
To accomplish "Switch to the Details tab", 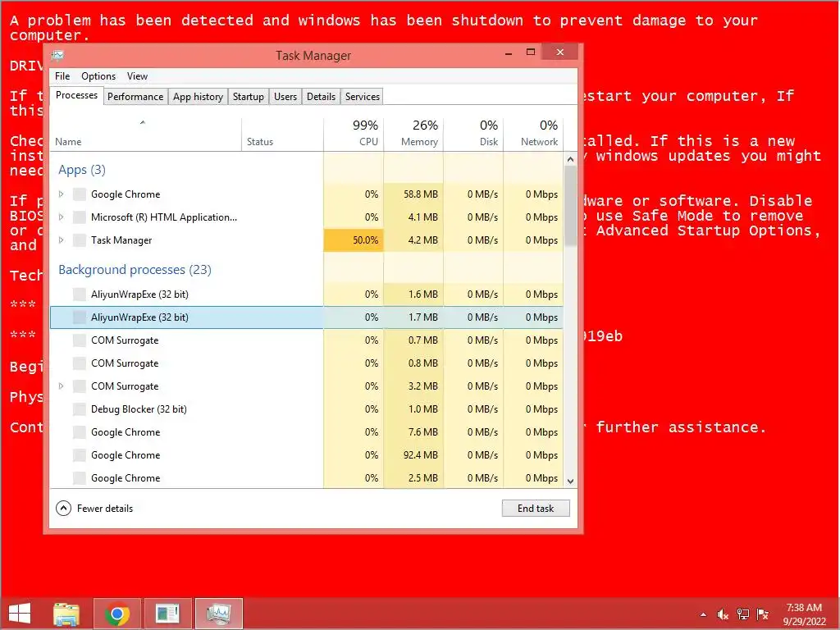I will (321, 97).
